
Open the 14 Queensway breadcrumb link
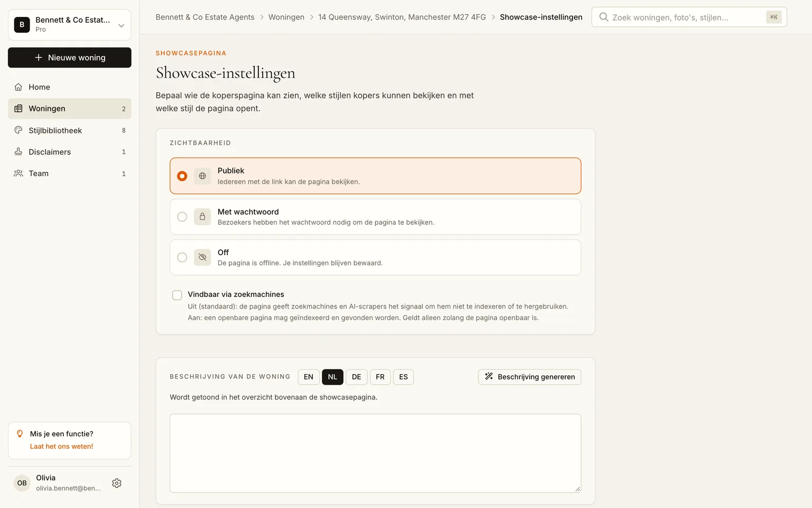tap(402, 17)
